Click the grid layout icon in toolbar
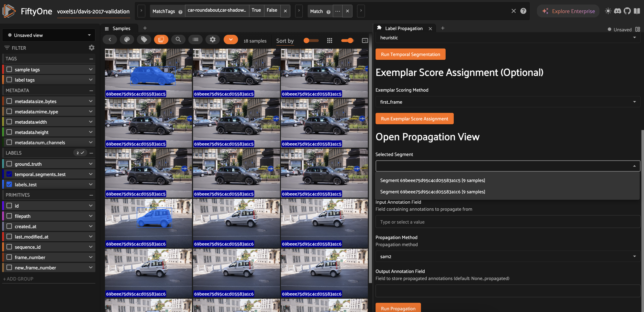Screen dimensions: 644x312 point(329,41)
